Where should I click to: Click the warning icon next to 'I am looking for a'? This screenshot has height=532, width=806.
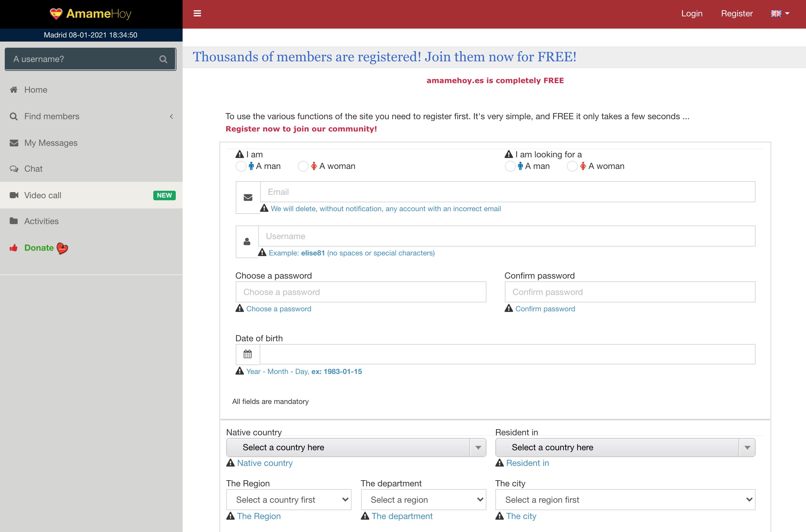coord(509,154)
